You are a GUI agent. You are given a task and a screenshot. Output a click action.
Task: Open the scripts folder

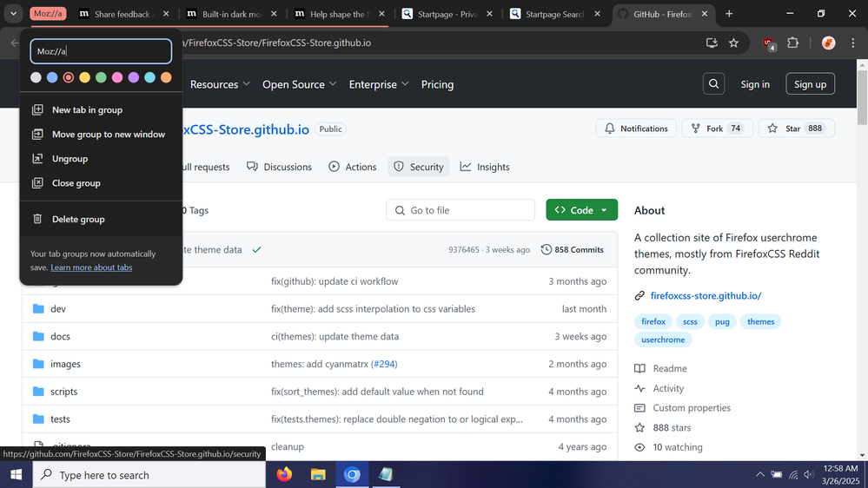click(63, 391)
